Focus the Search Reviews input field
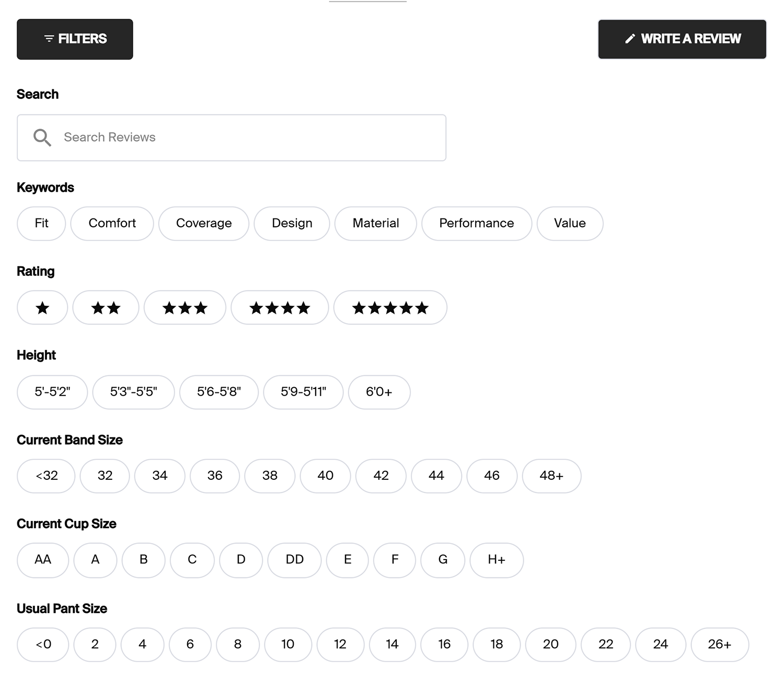Screen dimensions: 784x683 (232, 137)
